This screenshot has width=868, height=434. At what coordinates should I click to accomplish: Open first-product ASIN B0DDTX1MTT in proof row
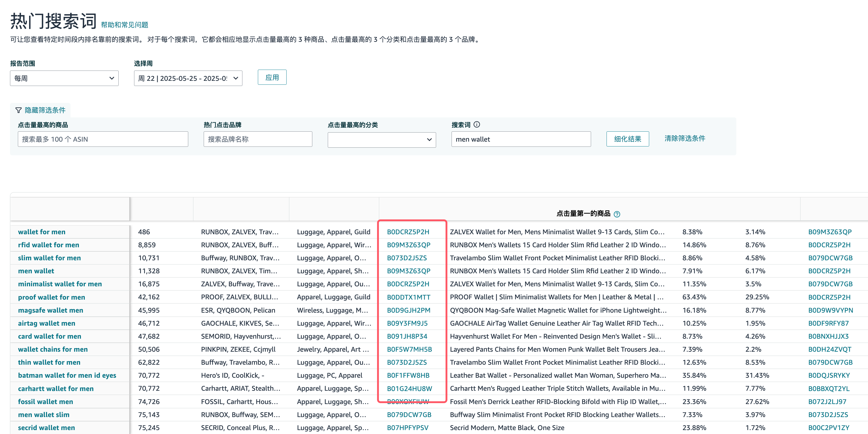[x=409, y=297]
